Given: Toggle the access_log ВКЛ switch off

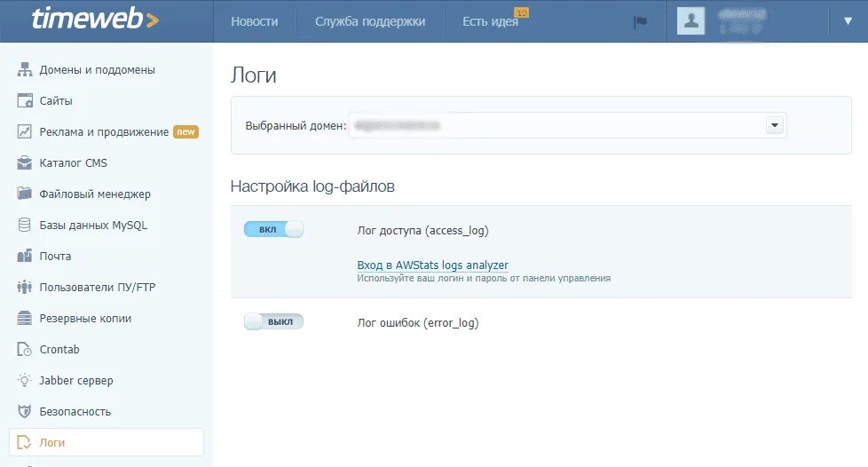Looking at the screenshot, I should [273, 229].
